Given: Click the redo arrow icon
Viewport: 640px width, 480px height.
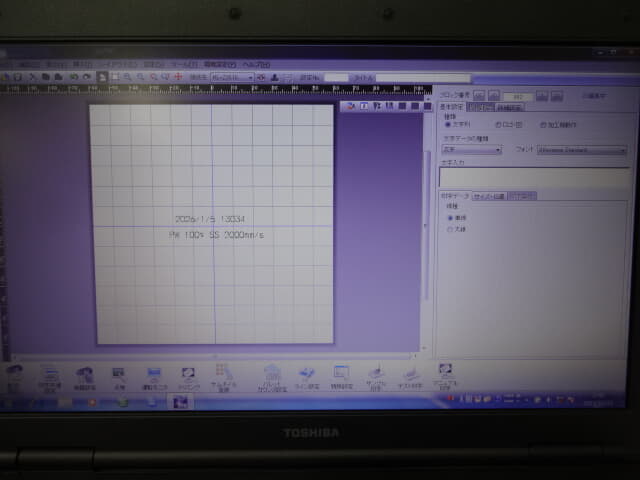Looking at the screenshot, I should click(x=87, y=77).
